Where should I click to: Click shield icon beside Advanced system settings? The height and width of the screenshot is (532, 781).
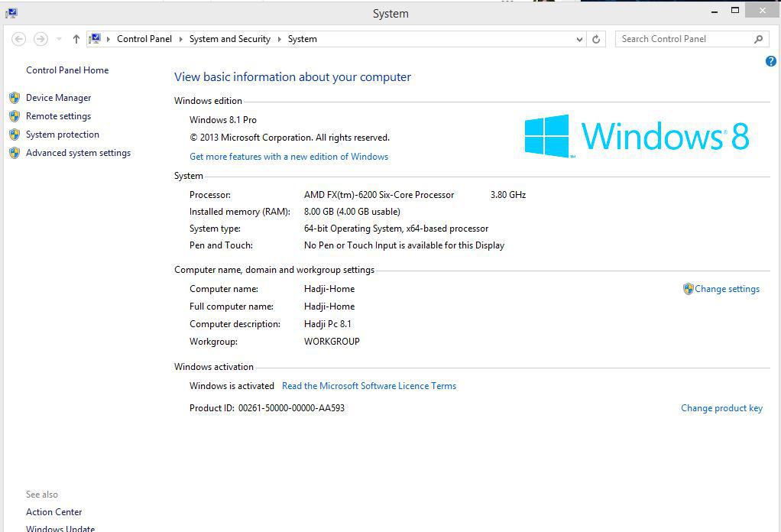click(x=15, y=153)
